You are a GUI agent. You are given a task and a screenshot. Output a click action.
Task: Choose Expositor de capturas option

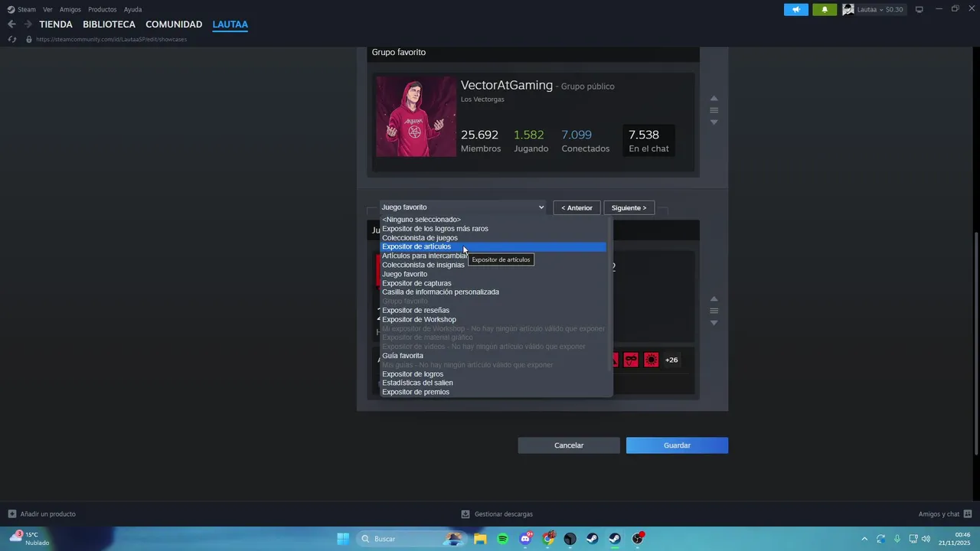[x=493, y=283]
